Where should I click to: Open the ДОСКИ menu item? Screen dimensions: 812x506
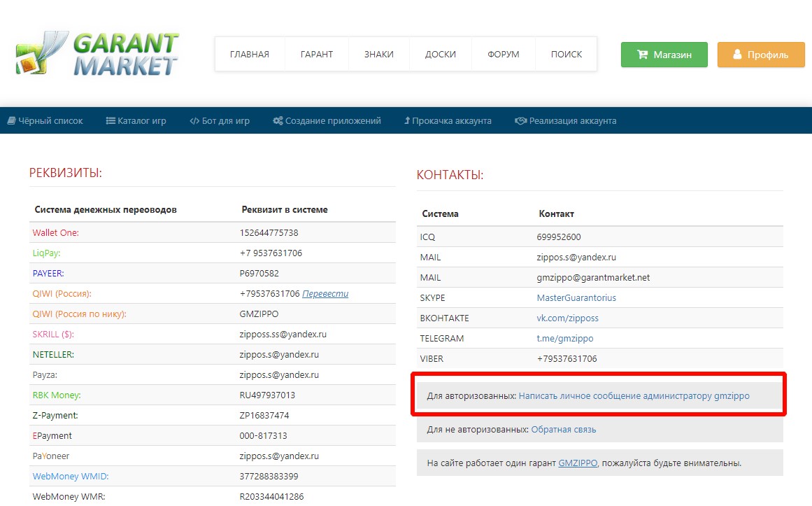tap(440, 54)
